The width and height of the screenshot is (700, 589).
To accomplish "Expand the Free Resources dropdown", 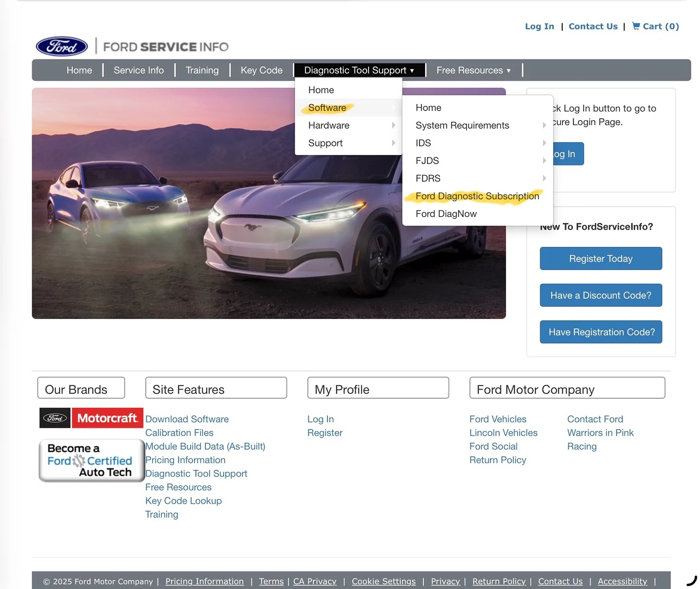I will 474,70.
